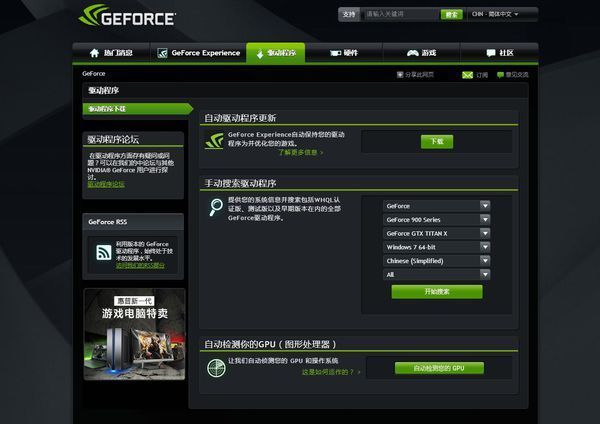Open the 游戏 games tab

pyautogui.click(x=421, y=53)
